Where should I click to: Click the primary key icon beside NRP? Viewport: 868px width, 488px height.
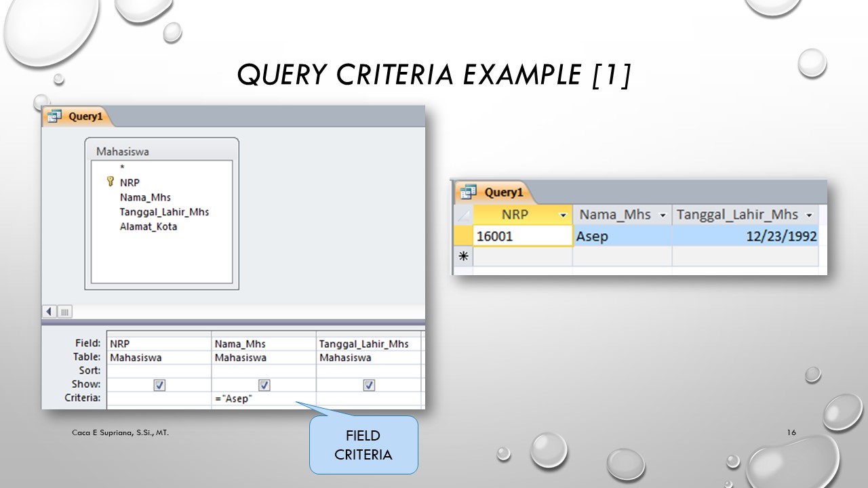point(111,182)
